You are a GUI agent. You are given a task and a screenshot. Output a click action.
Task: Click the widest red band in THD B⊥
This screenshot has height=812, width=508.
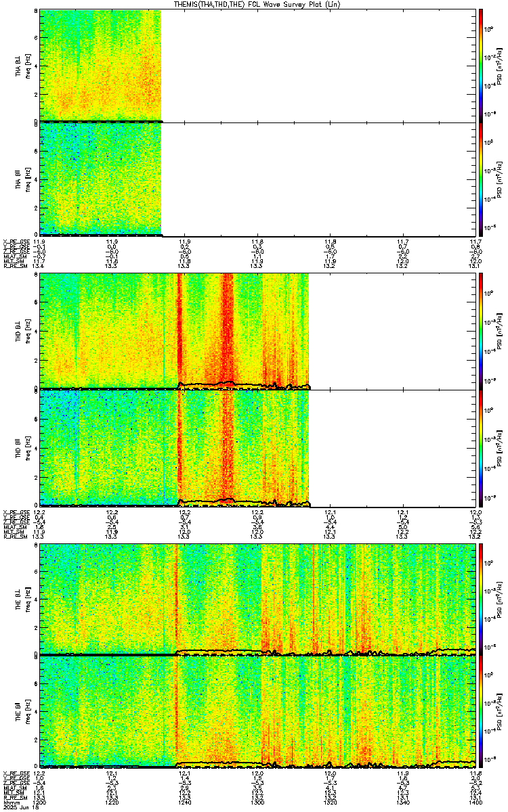point(227,330)
